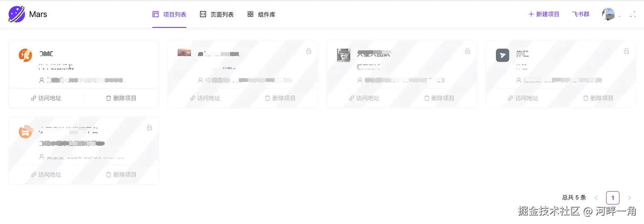Click the Mars planet logo

(17, 14)
